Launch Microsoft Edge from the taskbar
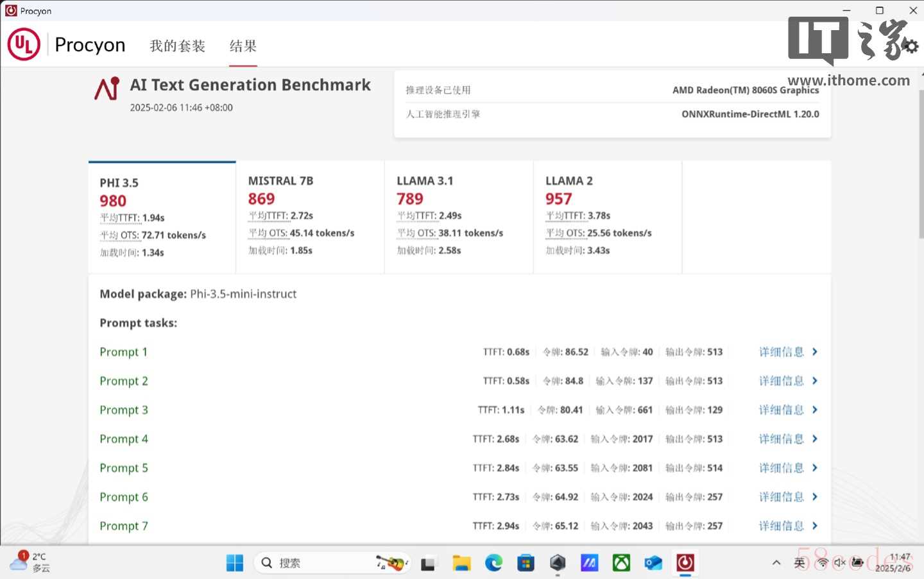The height and width of the screenshot is (579, 924). pyautogui.click(x=493, y=563)
